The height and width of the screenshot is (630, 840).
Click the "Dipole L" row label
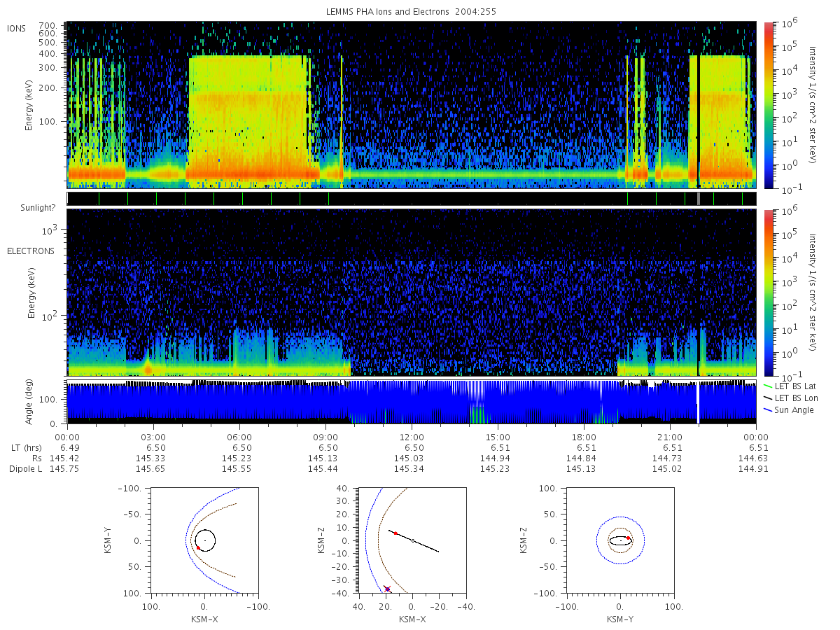[x=24, y=468]
